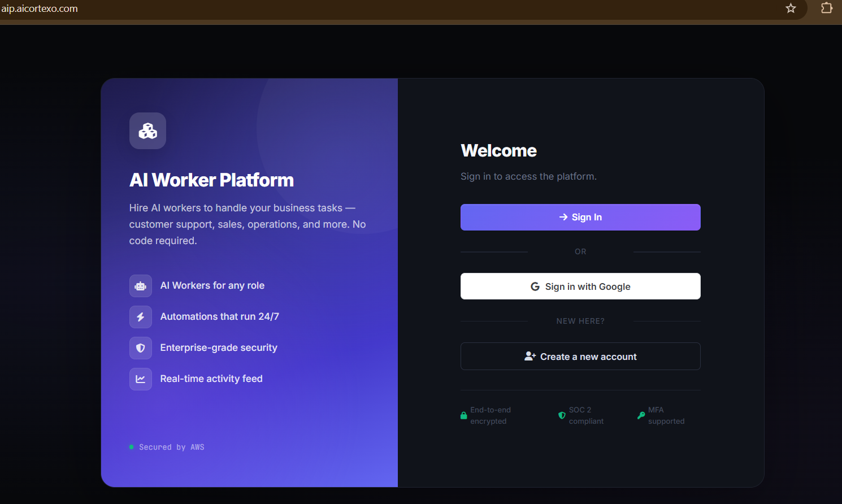Click 'Secured by AWS' text
842x504 pixels.
click(172, 447)
